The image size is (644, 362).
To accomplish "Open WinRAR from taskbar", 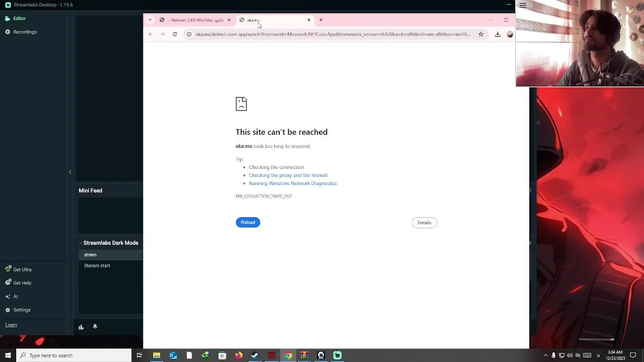I will tap(304, 355).
